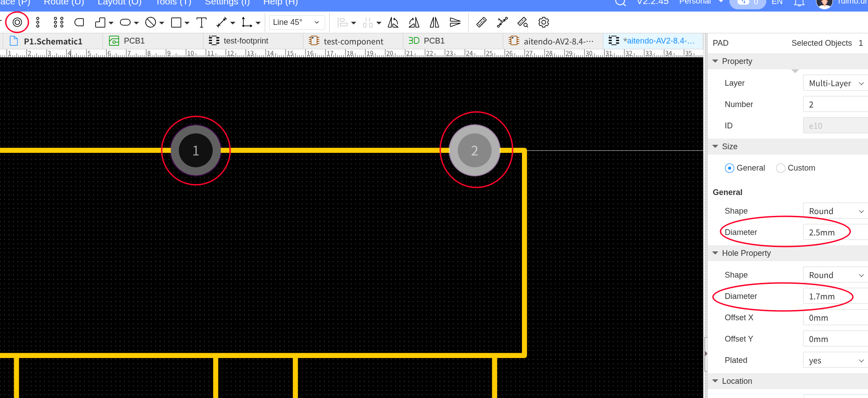
Task: Click the ID e10 field
Action: [836, 126]
